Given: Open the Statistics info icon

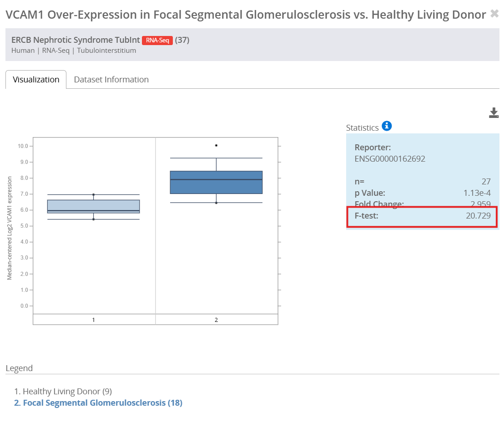Looking at the screenshot, I should [x=387, y=126].
